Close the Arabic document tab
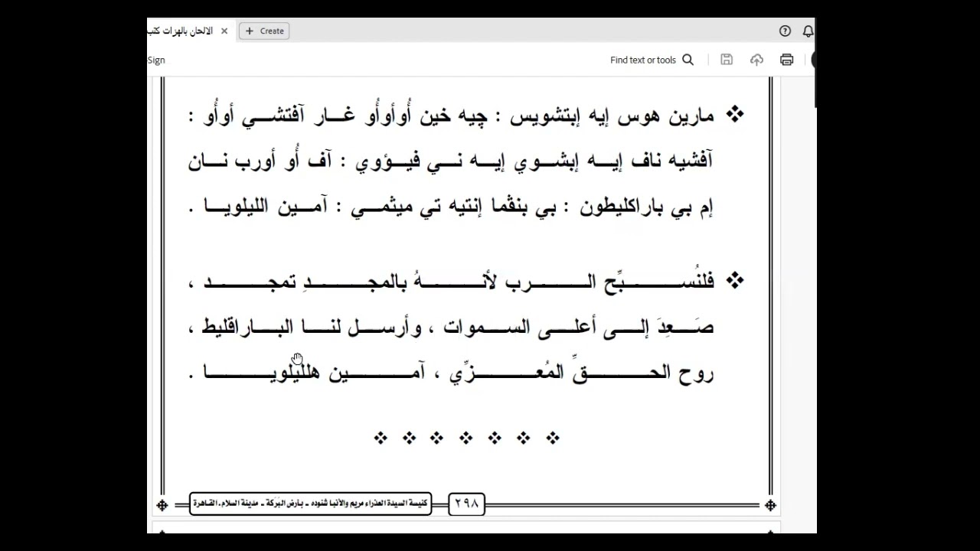 click(224, 31)
